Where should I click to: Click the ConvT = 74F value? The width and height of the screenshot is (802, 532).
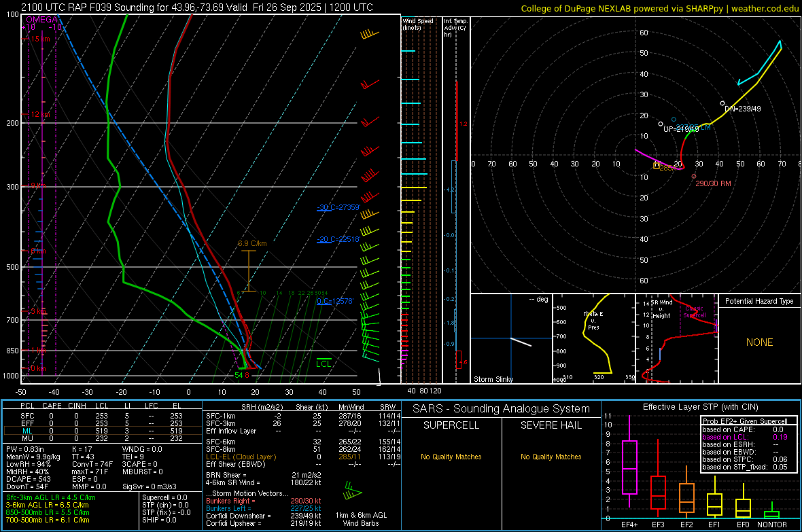[92, 464]
